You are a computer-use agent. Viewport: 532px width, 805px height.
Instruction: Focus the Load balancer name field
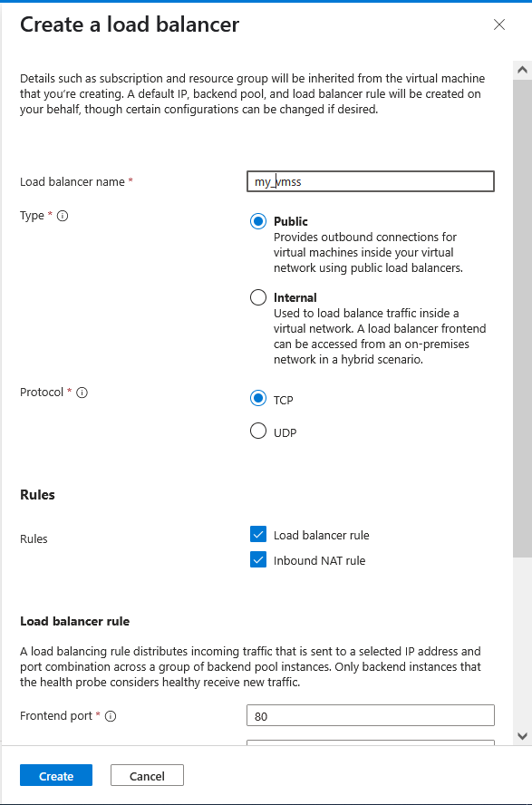pyautogui.click(x=371, y=181)
